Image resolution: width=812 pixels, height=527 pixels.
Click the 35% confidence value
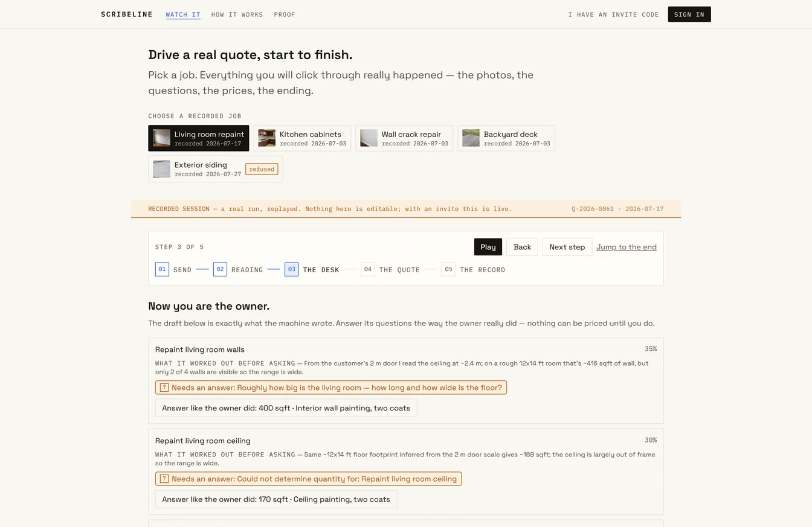[650, 349]
